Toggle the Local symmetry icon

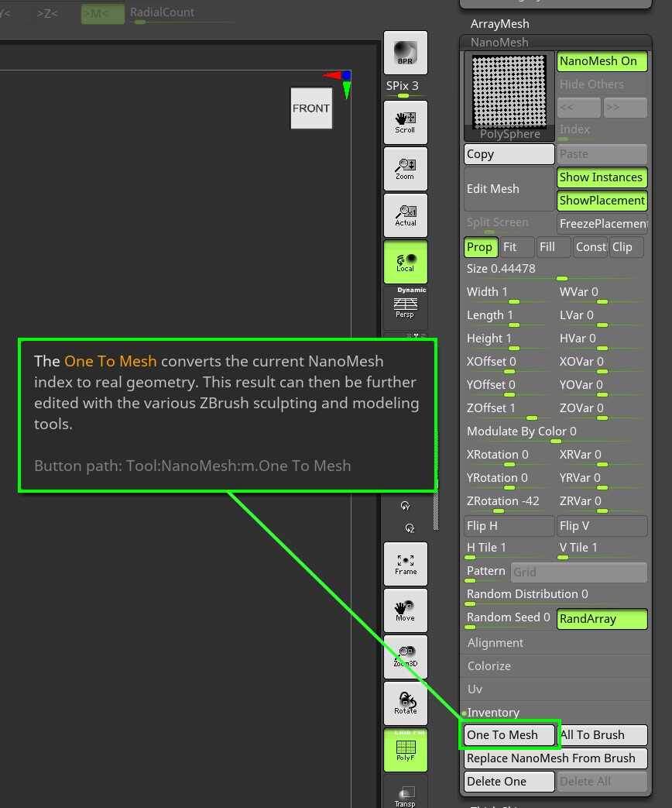coord(405,262)
